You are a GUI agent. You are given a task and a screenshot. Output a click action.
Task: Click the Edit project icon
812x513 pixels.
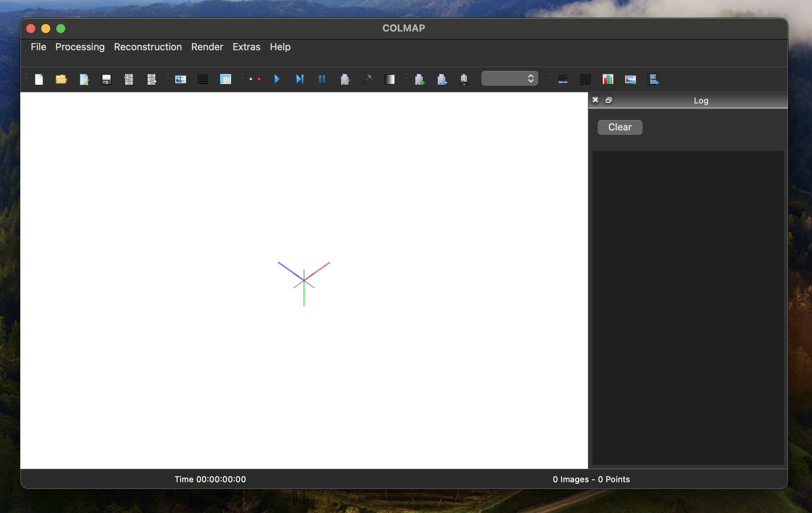pos(84,79)
